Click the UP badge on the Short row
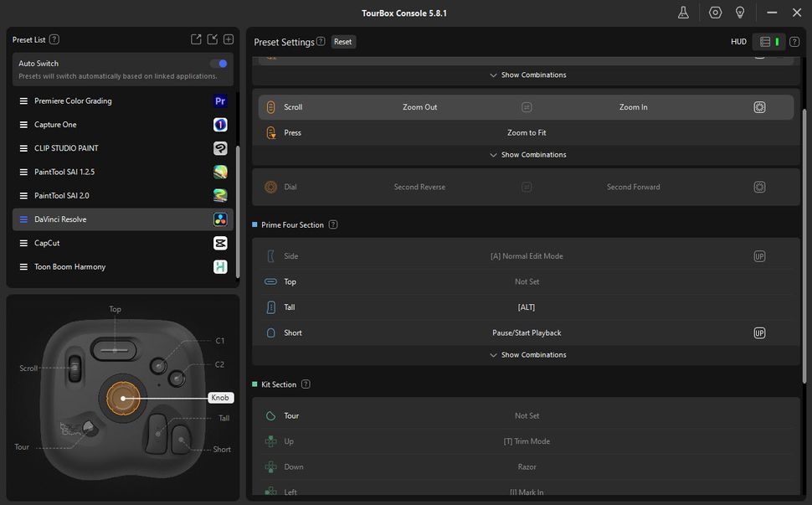812x505 pixels. coord(759,332)
